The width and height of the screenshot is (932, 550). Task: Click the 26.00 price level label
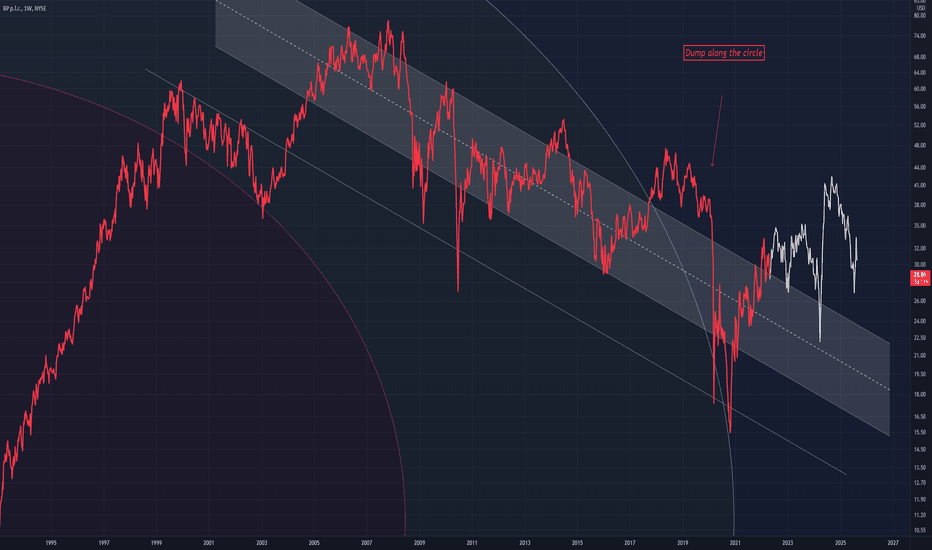920,301
